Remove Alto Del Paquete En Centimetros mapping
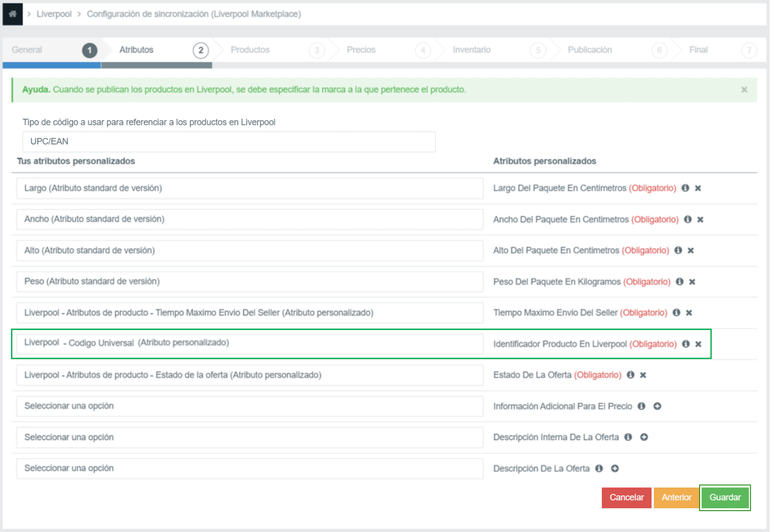Viewport: 770px width, 532px height. [691, 250]
